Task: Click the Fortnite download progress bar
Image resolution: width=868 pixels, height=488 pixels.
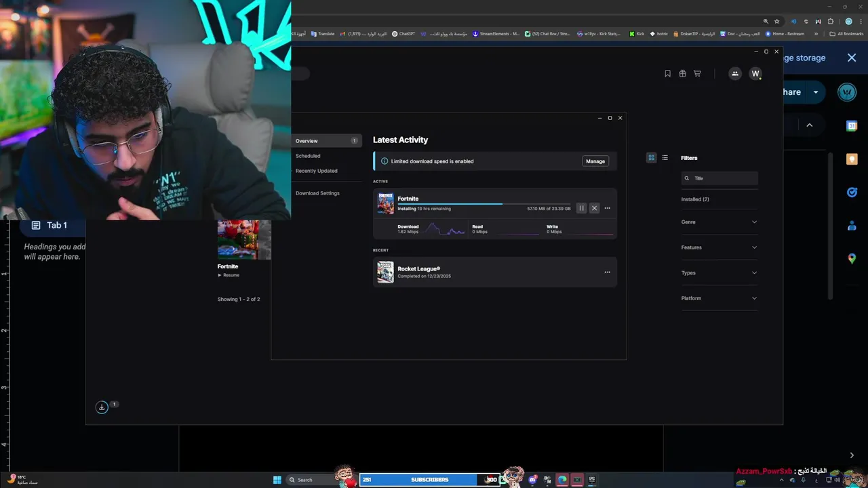Action: click(x=484, y=203)
